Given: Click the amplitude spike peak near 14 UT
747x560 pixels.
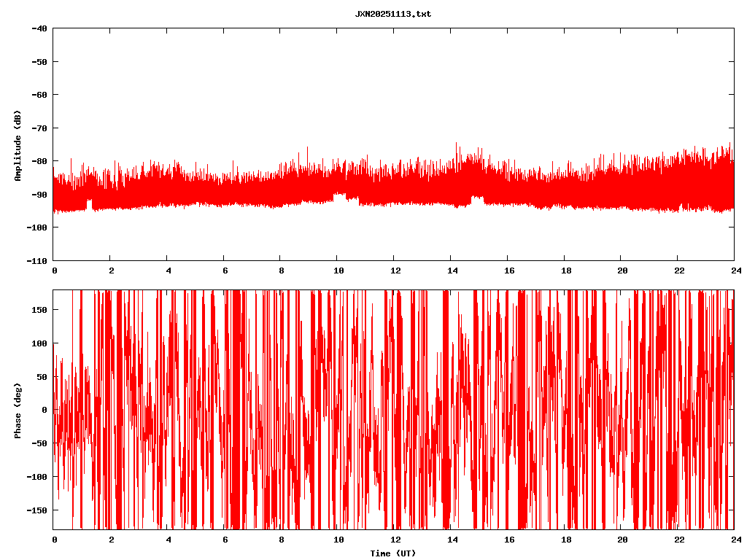Looking at the screenshot, I should click(457, 144).
